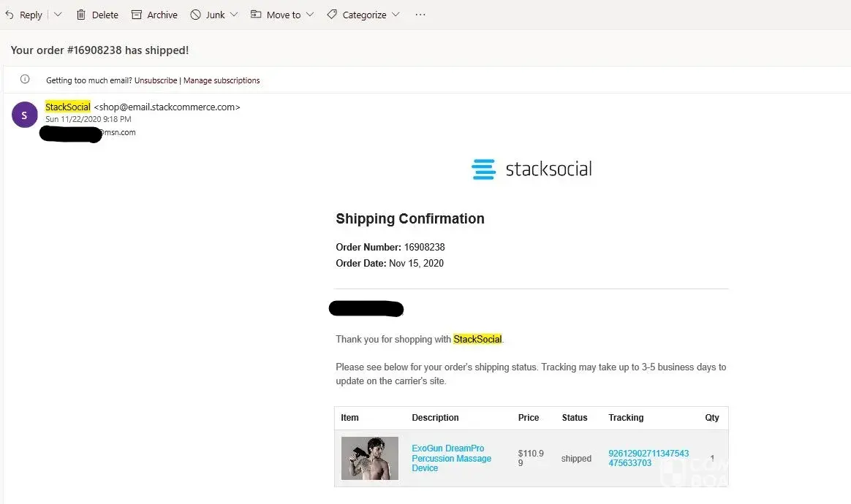This screenshot has height=504, width=851.
Task: Click the Unsubscribe link
Action: click(156, 80)
